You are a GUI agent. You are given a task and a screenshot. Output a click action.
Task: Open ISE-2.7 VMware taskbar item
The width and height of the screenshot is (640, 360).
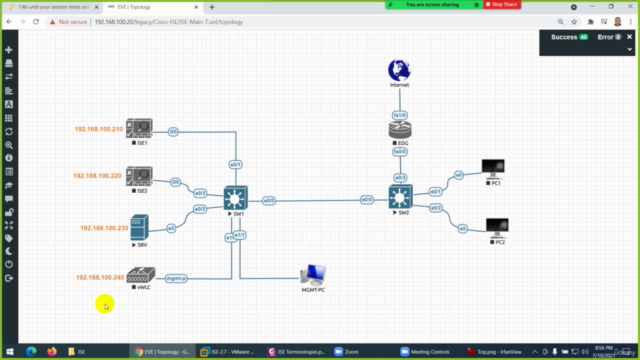[x=229, y=351]
